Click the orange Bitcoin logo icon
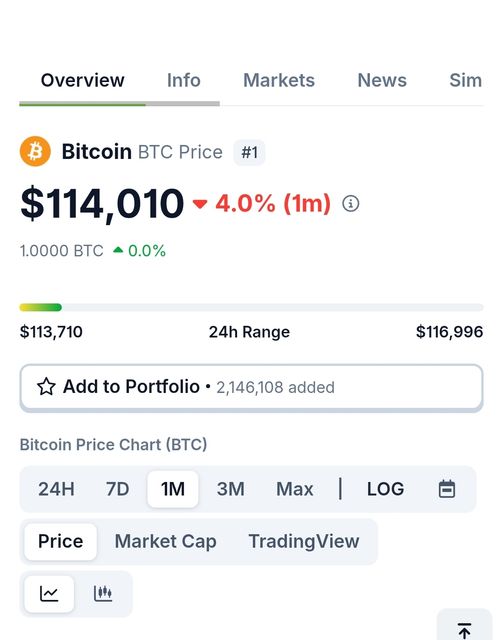Screen dimensions: 503x640 (x=36, y=151)
